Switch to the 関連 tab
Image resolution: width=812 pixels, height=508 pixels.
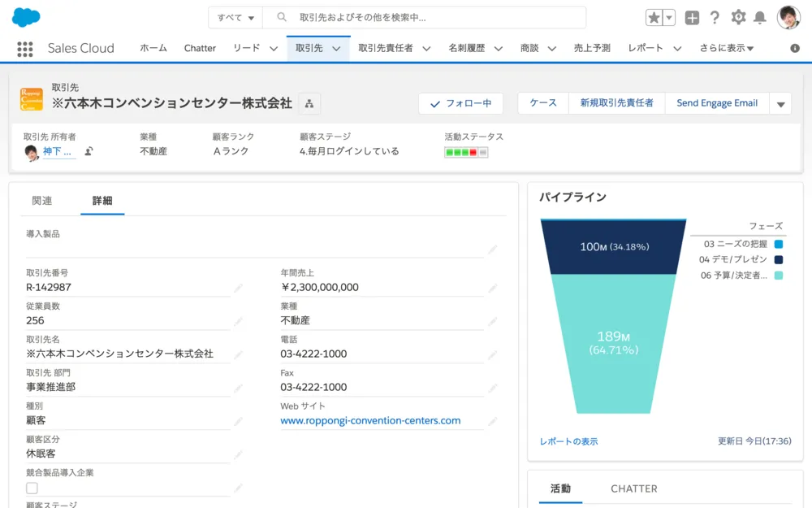42,201
